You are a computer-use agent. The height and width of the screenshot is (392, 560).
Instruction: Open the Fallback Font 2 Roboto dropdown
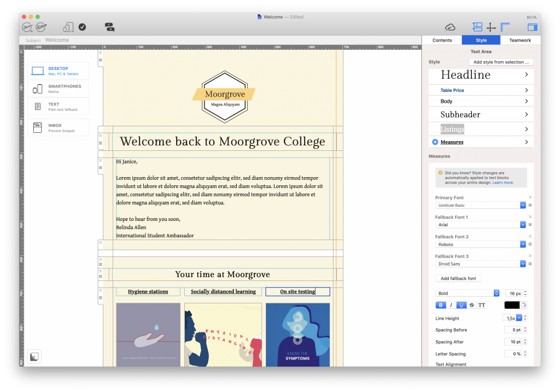coord(480,244)
